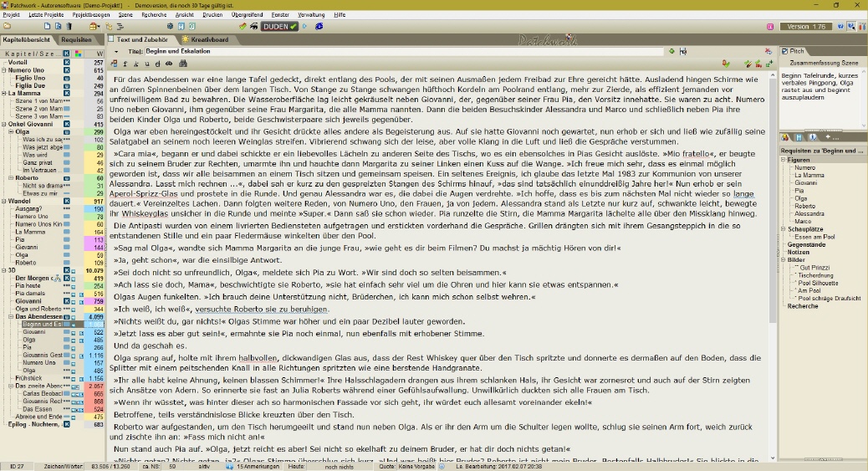Open the Drucken menu
Screen dimensions: 868x471
212,15
